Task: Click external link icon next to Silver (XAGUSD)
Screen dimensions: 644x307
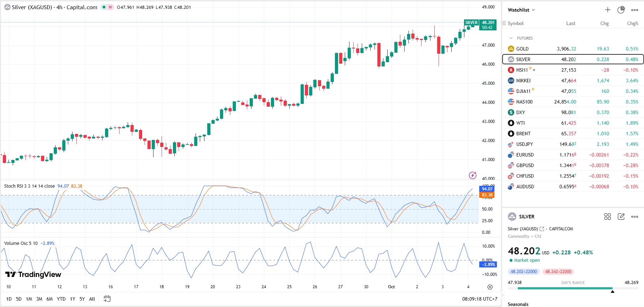Action: pyautogui.click(x=542, y=229)
